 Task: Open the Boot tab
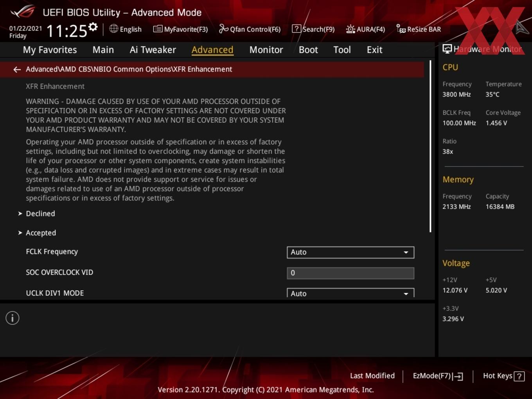[308, 50]
